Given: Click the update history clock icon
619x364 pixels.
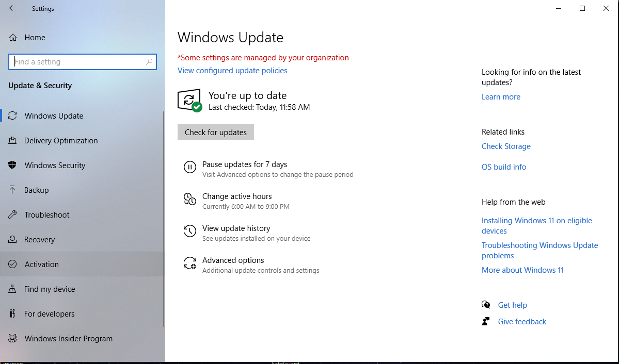Looking at the screenshot, I should point(190,231).
